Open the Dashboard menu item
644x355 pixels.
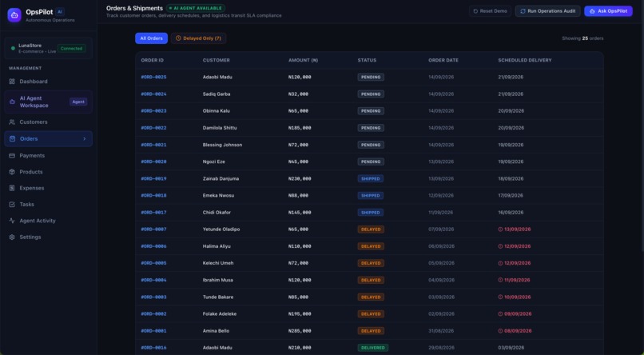pyautogui.click(x=48, y=82)
